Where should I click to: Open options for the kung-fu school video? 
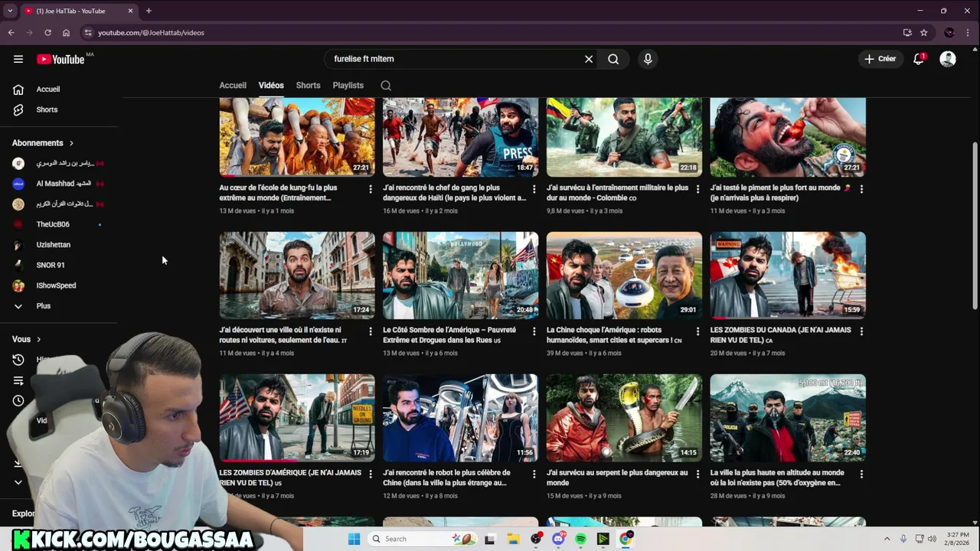371,188
